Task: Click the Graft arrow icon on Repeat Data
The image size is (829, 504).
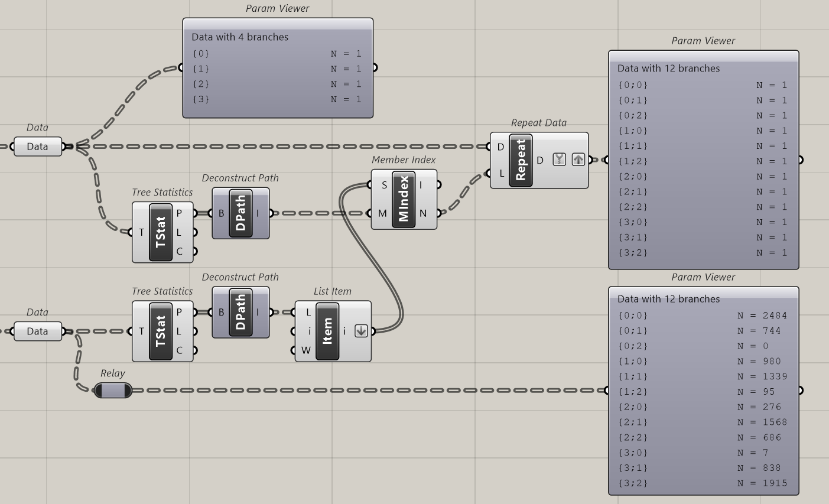Action: (577, 159)
